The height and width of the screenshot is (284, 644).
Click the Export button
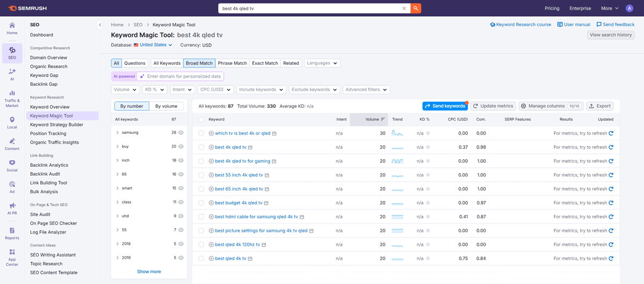click(x=599, y=106)
